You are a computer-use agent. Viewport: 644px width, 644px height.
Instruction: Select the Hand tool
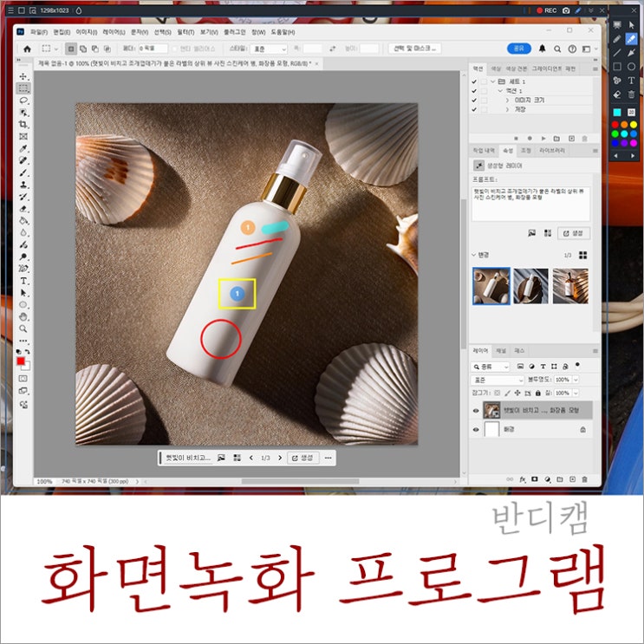23,317
